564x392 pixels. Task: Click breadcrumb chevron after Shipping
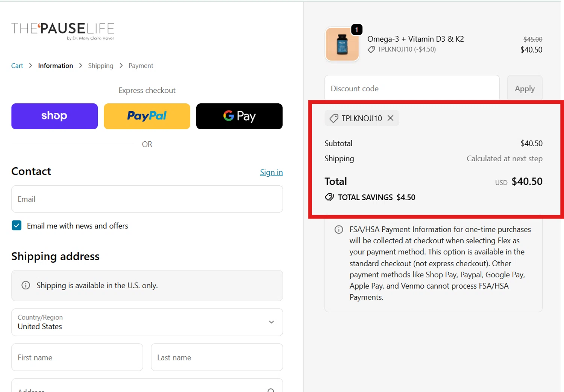121,66
